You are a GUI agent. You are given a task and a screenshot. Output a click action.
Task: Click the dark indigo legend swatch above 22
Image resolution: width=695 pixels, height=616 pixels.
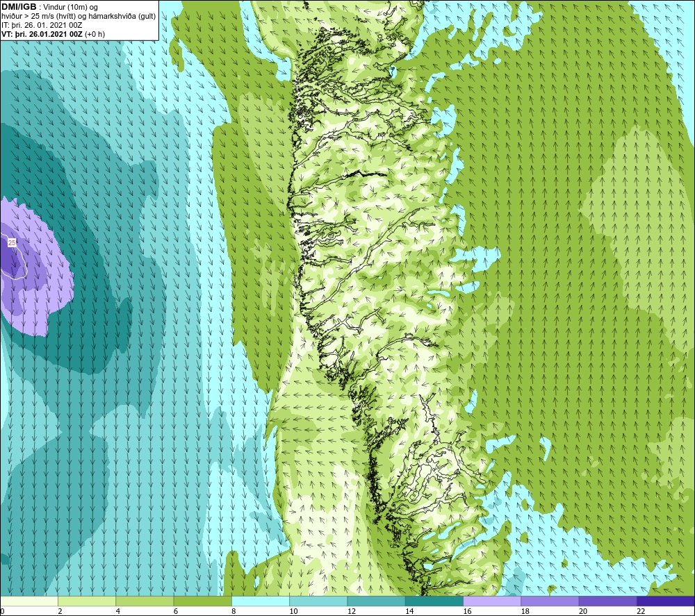tap(666, 601)
